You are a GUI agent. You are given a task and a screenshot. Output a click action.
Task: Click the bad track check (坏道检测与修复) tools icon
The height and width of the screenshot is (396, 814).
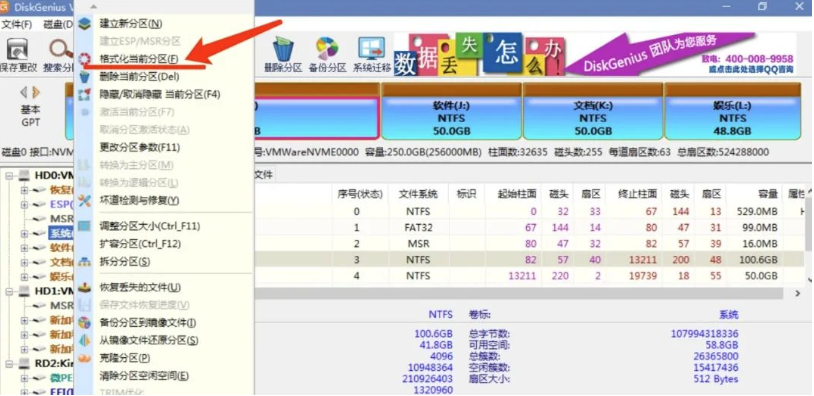(84, 200)
